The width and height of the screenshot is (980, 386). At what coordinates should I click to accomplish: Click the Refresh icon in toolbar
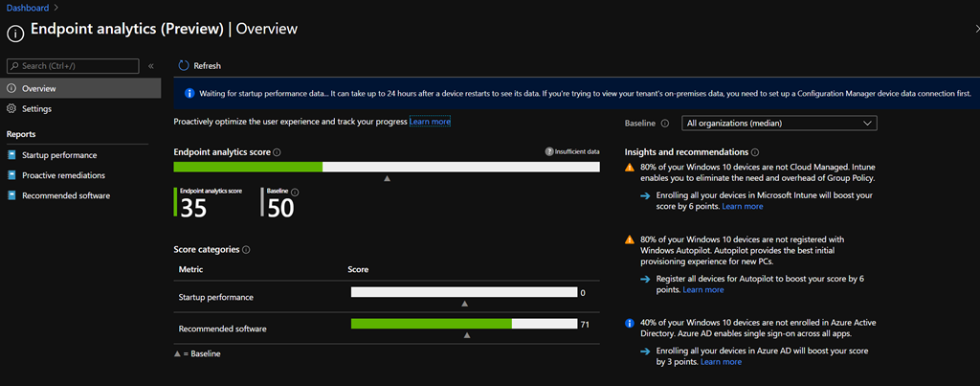click(x=184, y=66)
